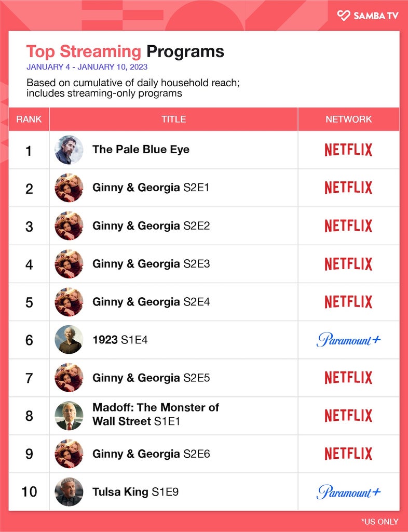Click the Tulsa King circular thumbnail
408x532 pixels.
pos(69,492)
